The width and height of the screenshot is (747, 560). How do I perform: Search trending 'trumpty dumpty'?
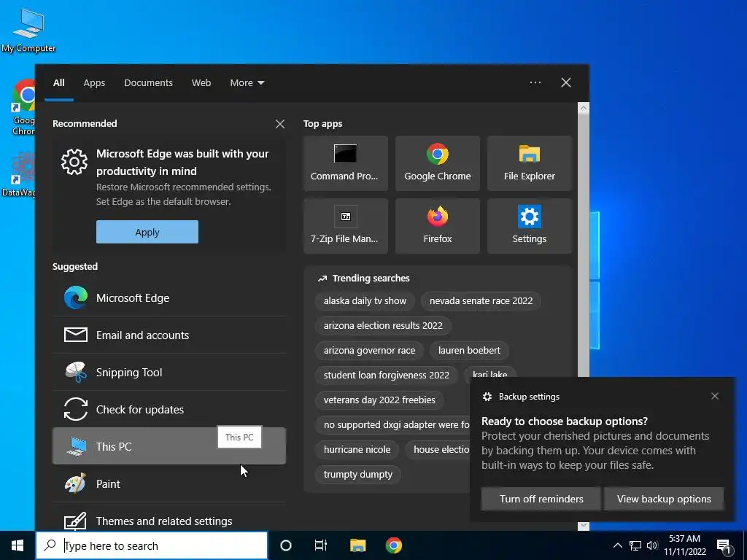coord(357,474)
